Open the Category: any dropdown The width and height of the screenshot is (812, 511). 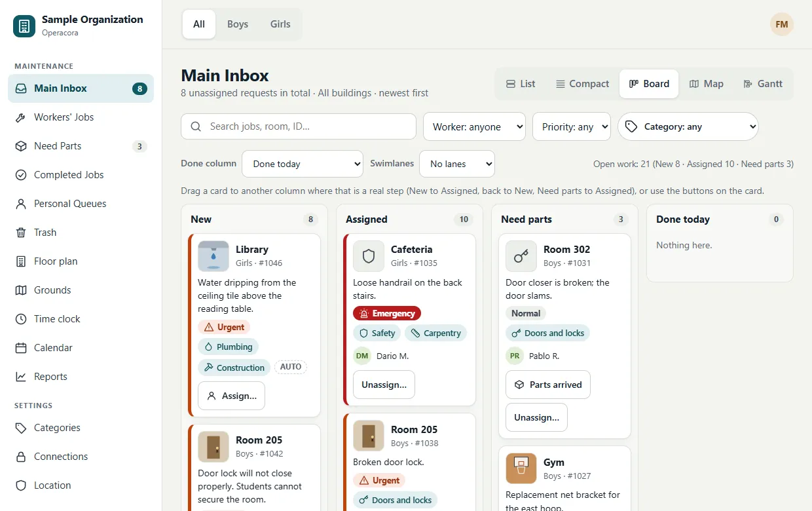(x=688, y=126)
